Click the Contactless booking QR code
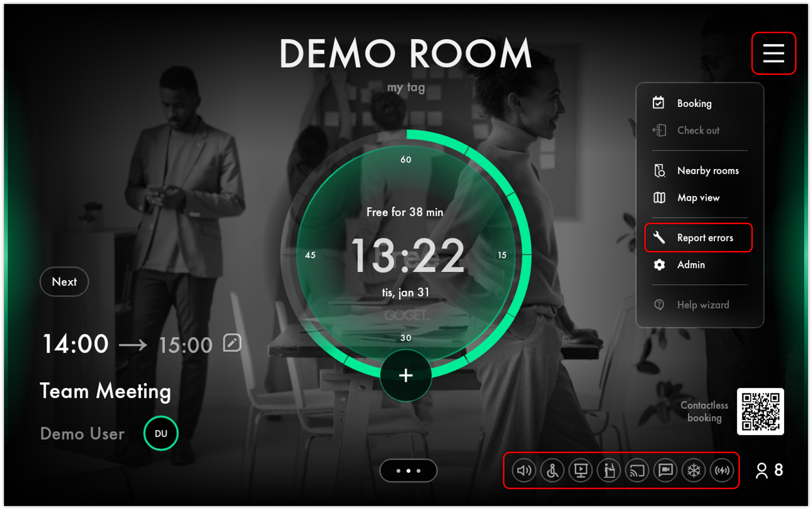This screenshot has height=510, width=812. point(760,411)
